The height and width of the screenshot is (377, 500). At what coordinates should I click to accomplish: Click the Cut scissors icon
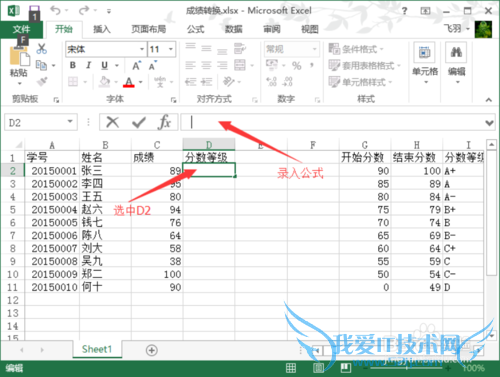coord(41,49)
